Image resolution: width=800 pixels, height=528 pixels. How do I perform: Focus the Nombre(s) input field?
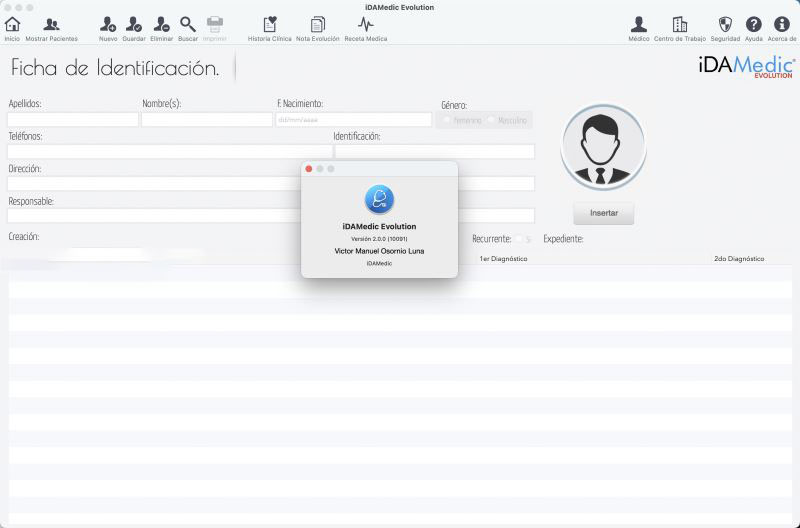pyautogui.click(x=207, y=120)
